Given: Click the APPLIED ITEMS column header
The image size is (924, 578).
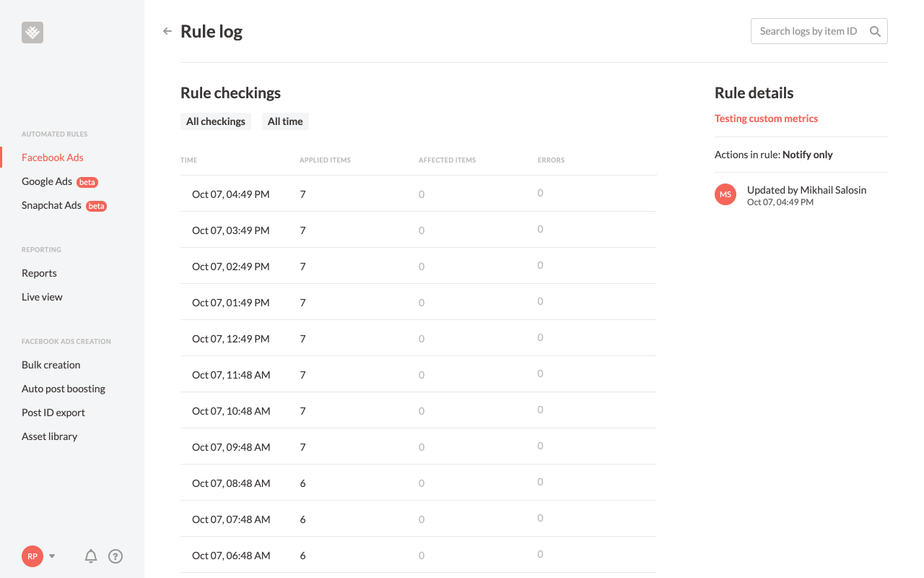Looking at the screenshot, I should point(325,160).
